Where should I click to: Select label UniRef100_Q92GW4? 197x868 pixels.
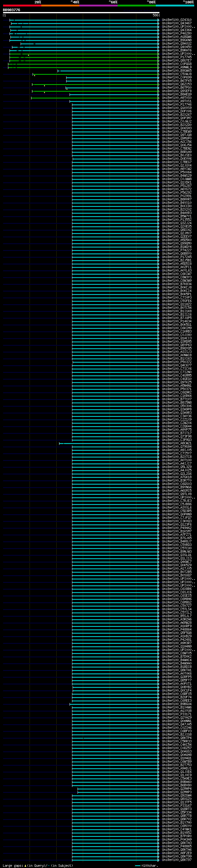[176, 795]
